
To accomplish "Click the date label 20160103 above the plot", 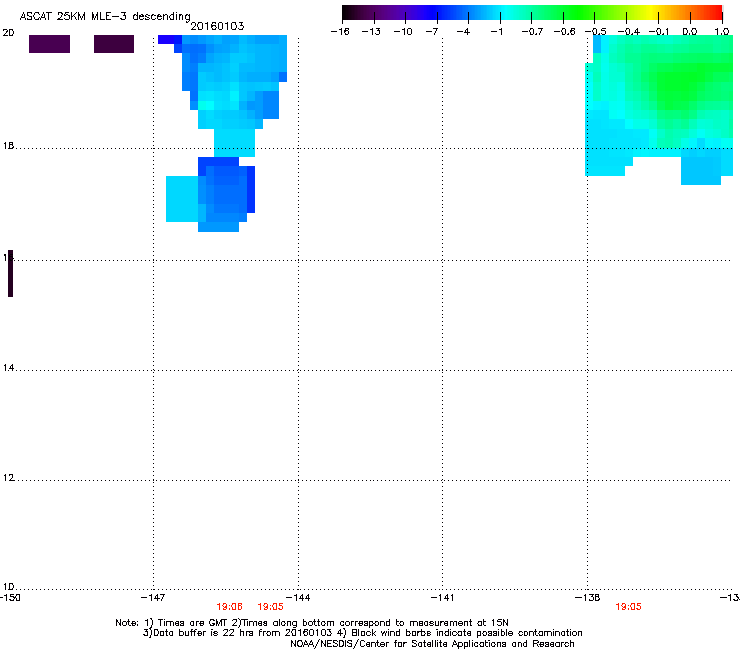I will pyautogui.click(x=217, y=26).
